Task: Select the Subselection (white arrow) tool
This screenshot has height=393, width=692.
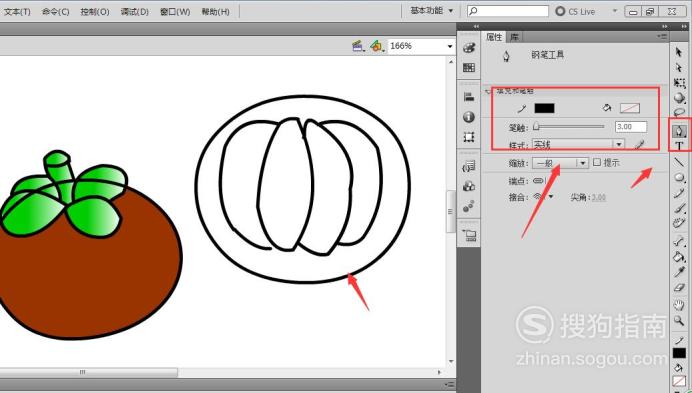Action: (x=679, y=68)
